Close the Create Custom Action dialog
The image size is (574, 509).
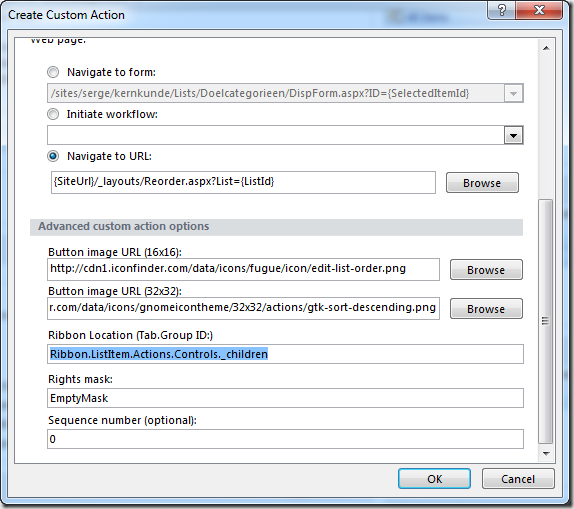(x=538, y=10)
